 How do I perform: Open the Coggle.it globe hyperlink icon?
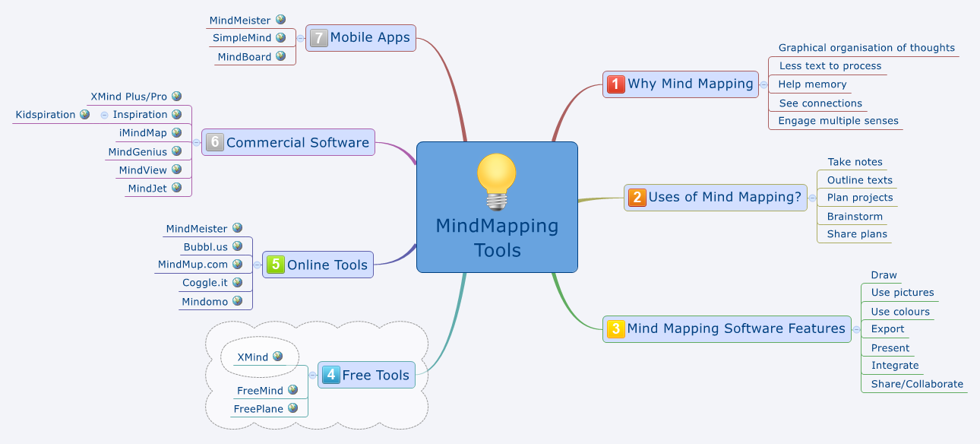click(x=237, y=282)
